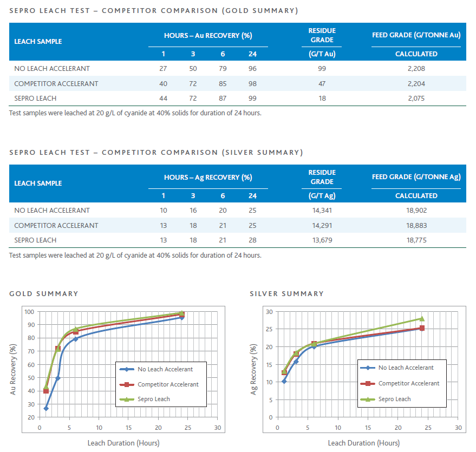The width and height of the screenshot is (476, 452).
Task: Select 'SEPRO LEACH' row label in silver table
Action: coord(35,240)
